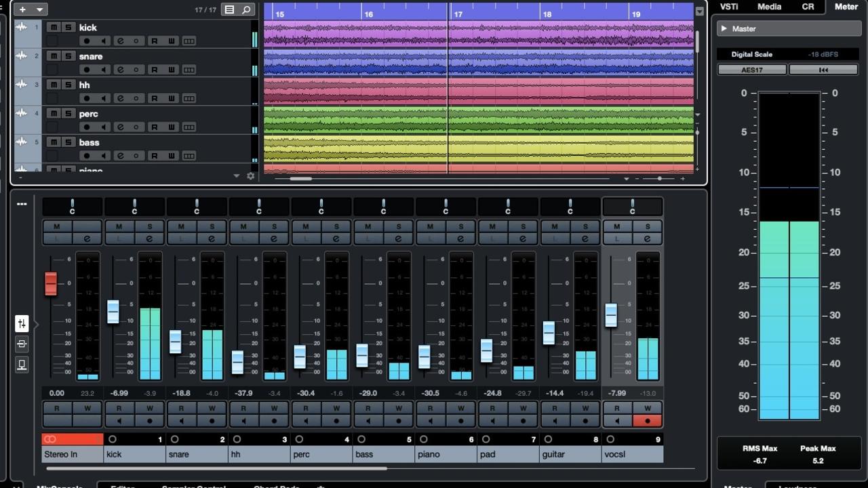Screen dimensions: 868x488
Task: Edit channel settings for kick mixer channel
Action: [x=150, y=239]
